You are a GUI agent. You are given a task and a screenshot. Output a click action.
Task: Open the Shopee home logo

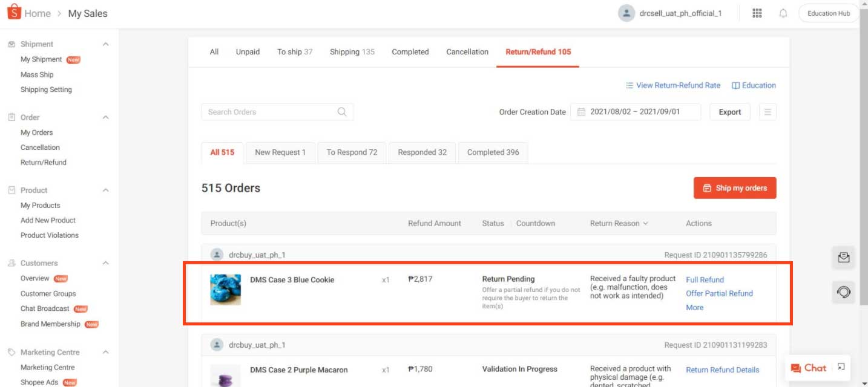(x=15, y=11)
